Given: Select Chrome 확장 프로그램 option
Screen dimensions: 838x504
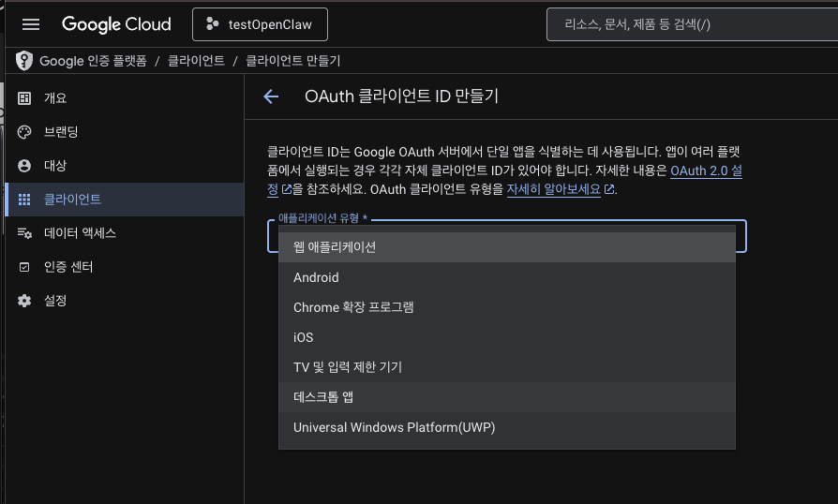Looking at the screenshot, I should tap(507, 307).
